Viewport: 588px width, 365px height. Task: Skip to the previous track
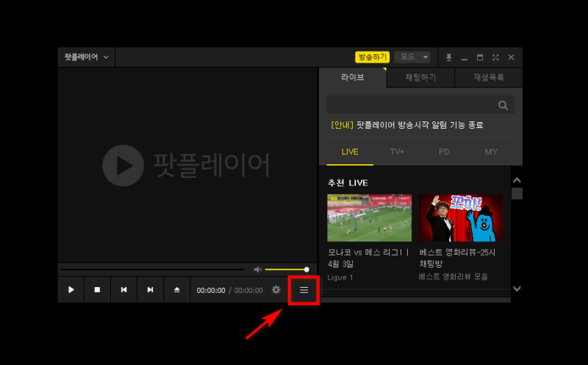(x=123, y=290)
